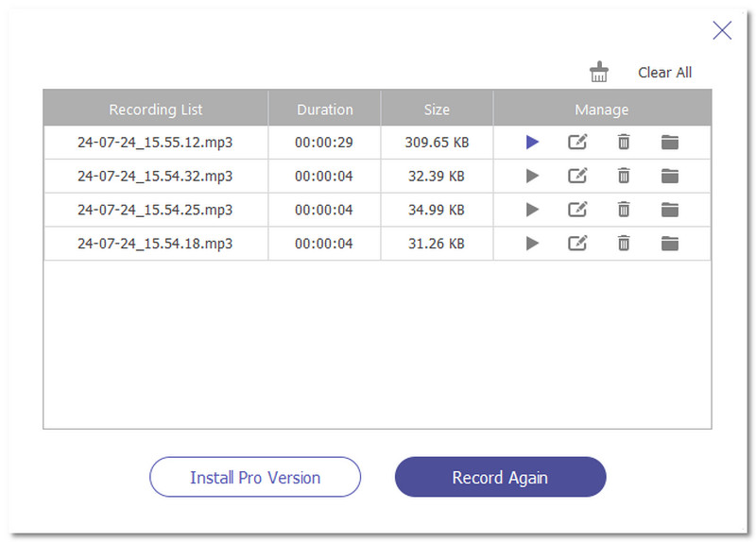The width and height of the screenshot is (756, 542).
Task: Delete the 31.26 KB recording
Action: (x=624, y=244)
